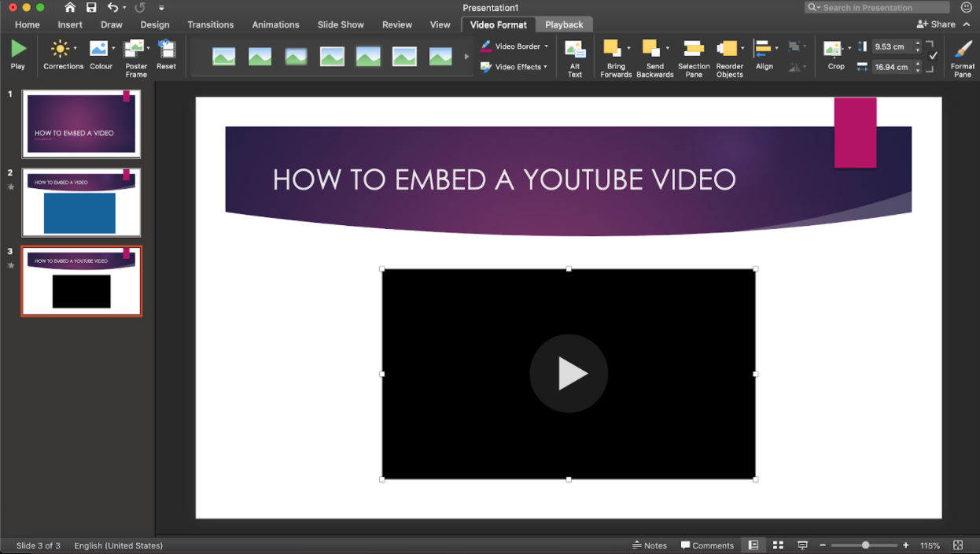Click the zoom slider handle

(865, 545)
